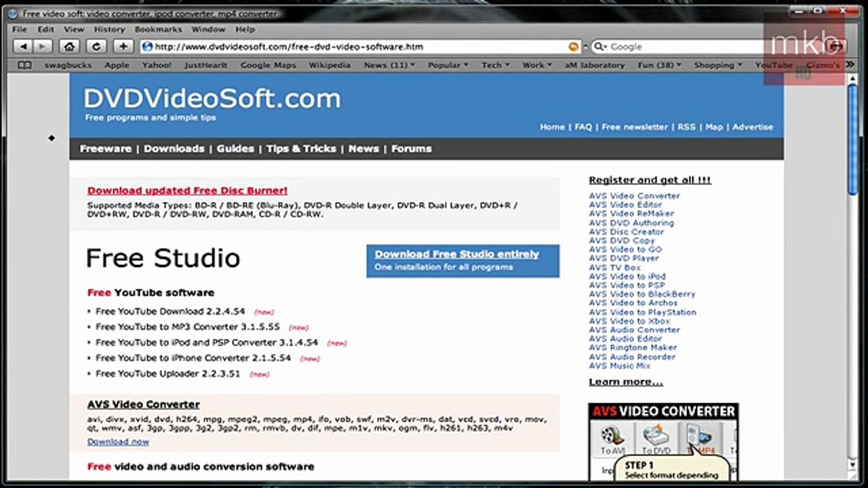The width and height of the screenshot is (868, 488).
Task: Click the FAQ link in the header
Action: tap(583, 127)
